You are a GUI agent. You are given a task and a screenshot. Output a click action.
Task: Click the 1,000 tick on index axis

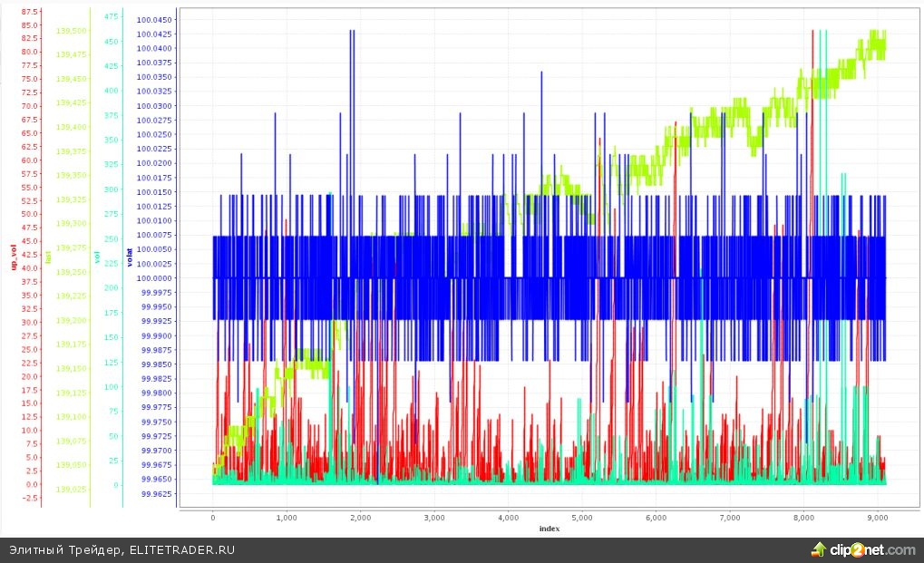point(287,517)
